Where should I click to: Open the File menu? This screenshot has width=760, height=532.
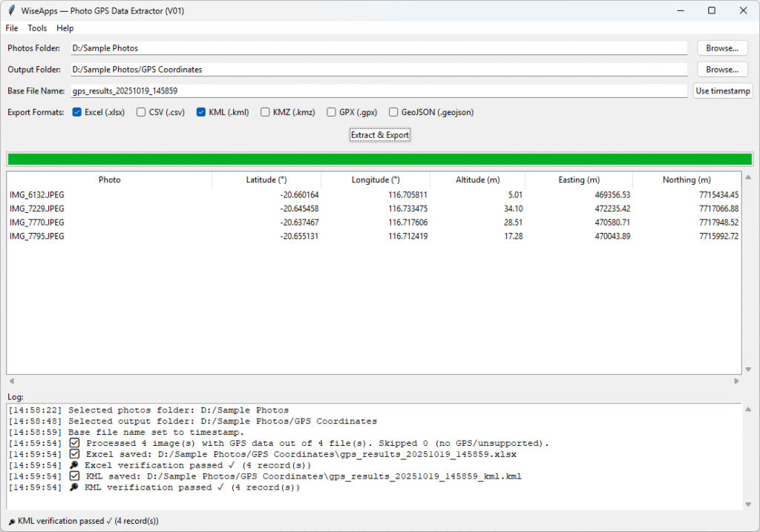12,28
